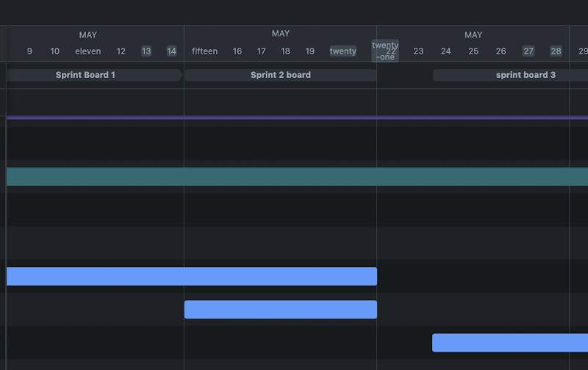Select the Sprint Board 1 header
588x370 pixels.
(x=85, y=75)
